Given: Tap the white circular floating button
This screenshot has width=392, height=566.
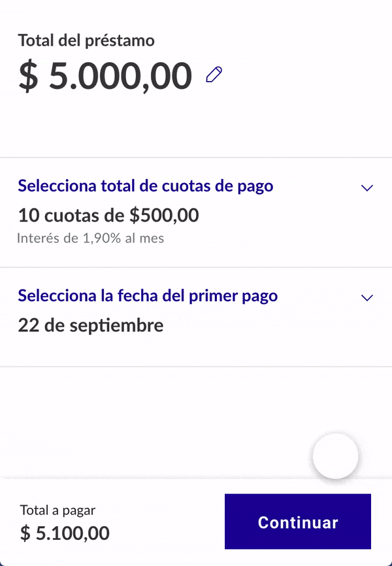Looking at the screenshot, I should click(335, 456).
